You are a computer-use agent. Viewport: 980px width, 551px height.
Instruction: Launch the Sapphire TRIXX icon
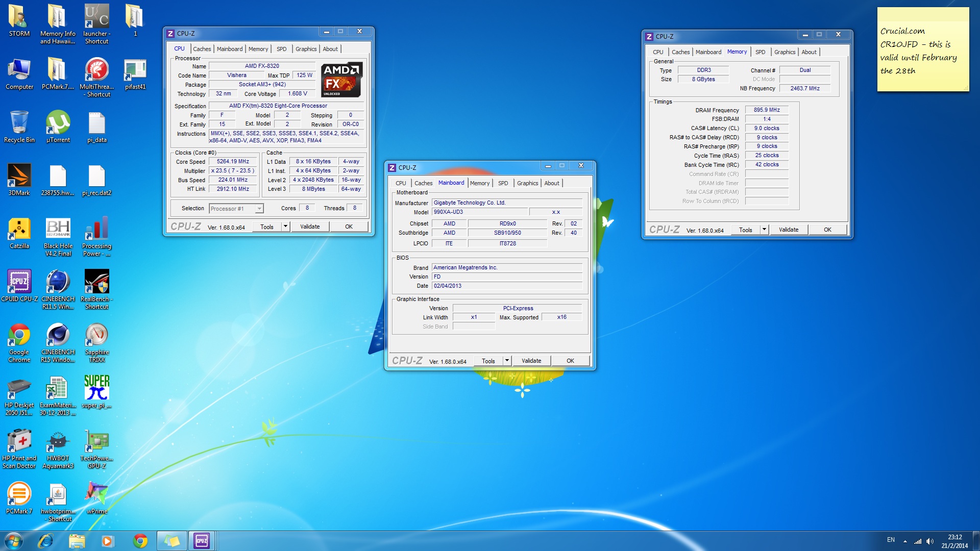(96, 343)
